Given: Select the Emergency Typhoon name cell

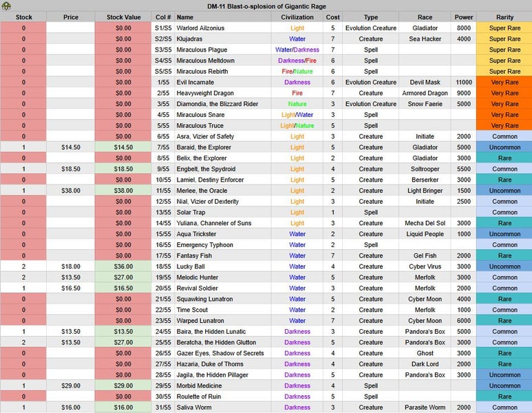Looking at the screenshot, I should [x=223, y=244].
